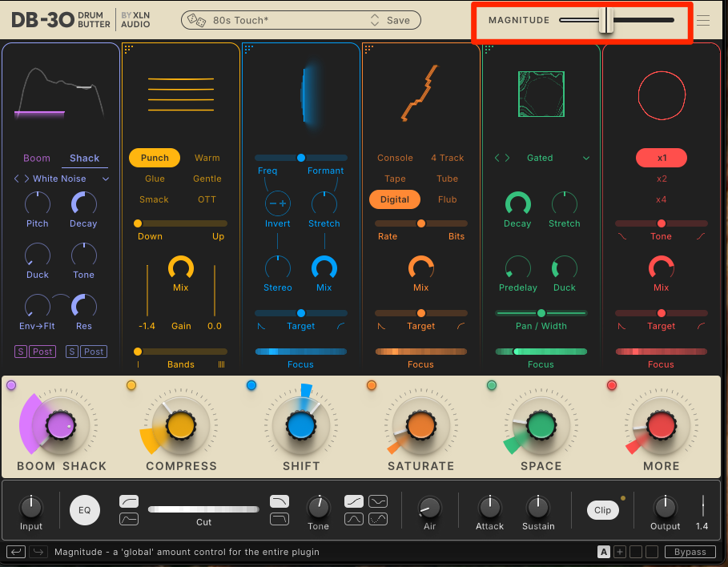Expand the White Noise sample dropdown
The width and height of the screenshot is (728, 567).
point(106,179)
